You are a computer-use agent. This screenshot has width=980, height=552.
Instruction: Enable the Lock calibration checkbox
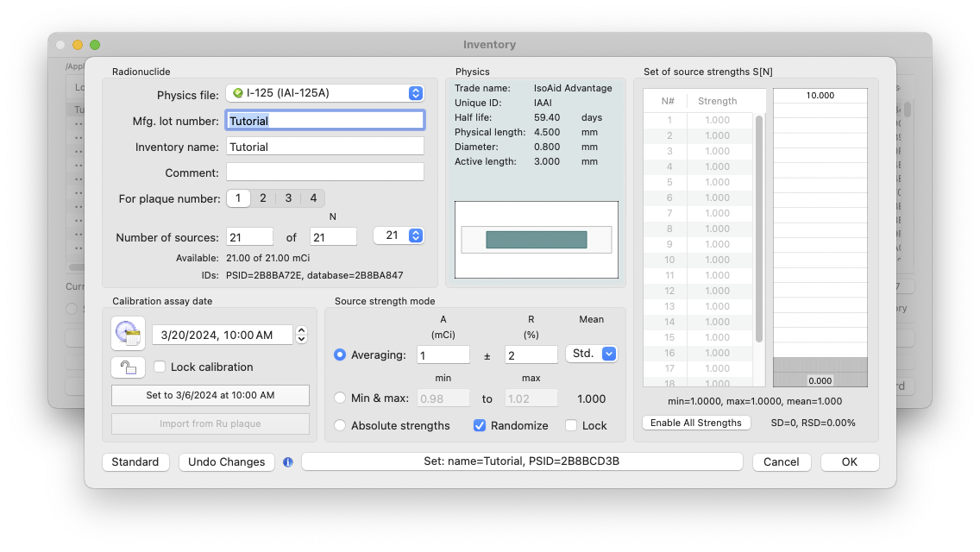[x=160, y=367]
